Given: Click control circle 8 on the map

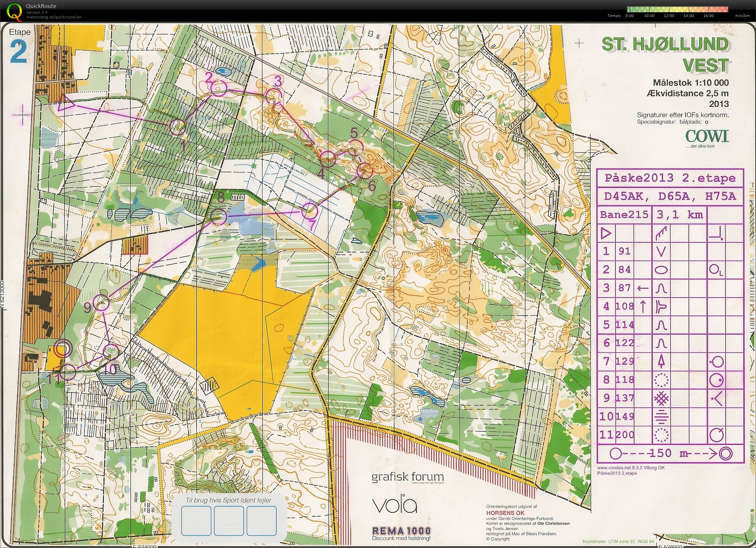Looking at the screenshot, I should pos(219,217).
